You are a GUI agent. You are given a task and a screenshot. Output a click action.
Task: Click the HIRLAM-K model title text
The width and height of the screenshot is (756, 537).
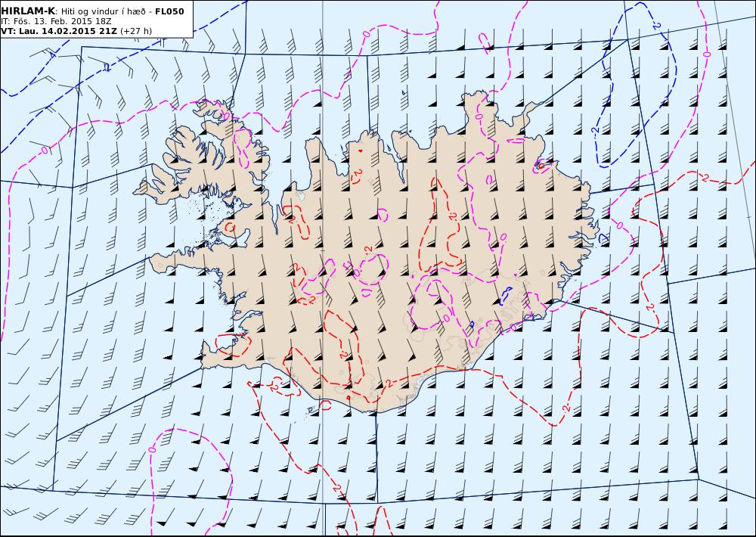pyautogui.click(x=28, y=11)
